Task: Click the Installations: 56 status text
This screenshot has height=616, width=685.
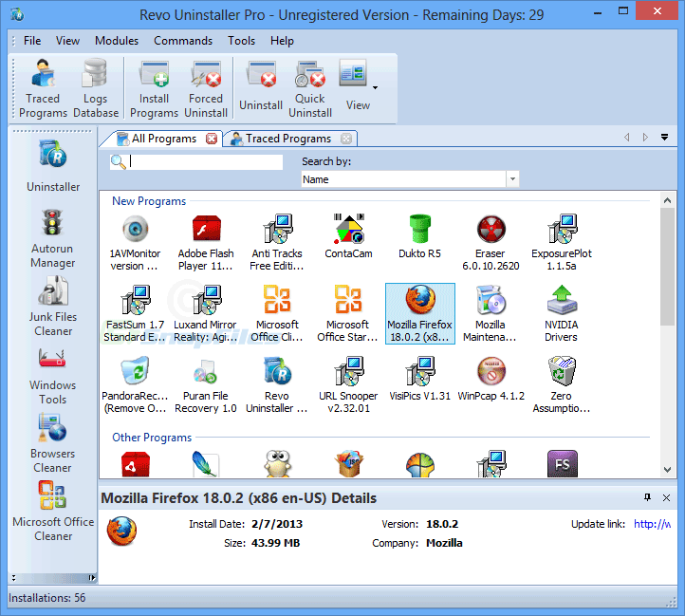Action: [x=47, y=598]
